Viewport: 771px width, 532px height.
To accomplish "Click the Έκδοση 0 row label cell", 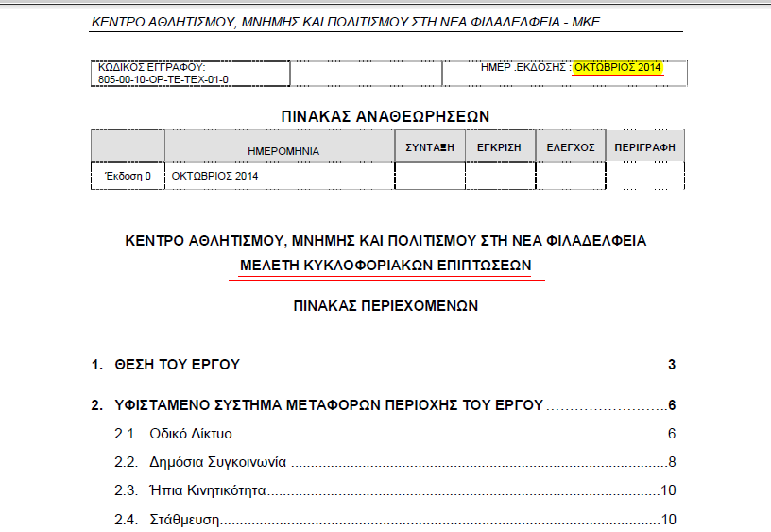I will tap(128, 177).
